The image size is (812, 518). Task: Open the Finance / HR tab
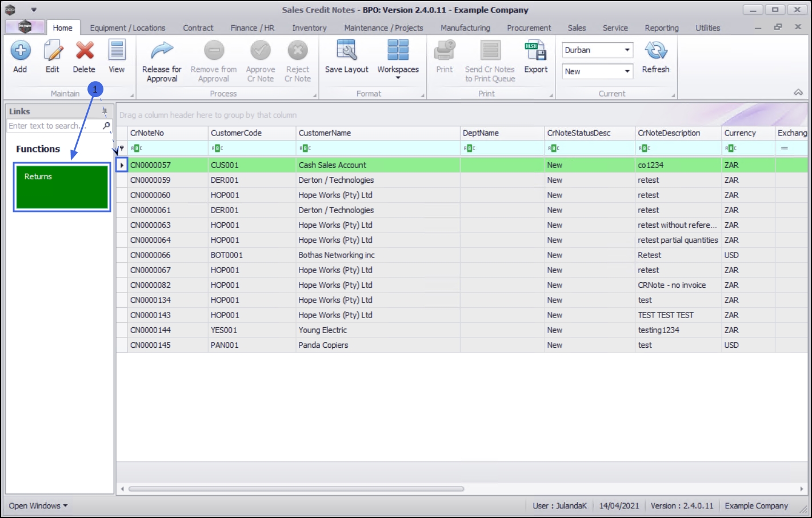(253, 28)
